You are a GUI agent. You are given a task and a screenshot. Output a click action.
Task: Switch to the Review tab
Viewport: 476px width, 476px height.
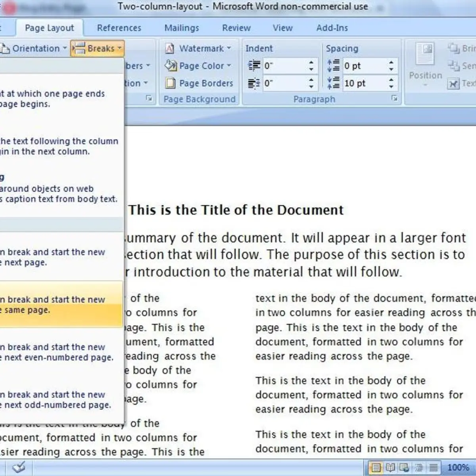[x=236, y=28]
